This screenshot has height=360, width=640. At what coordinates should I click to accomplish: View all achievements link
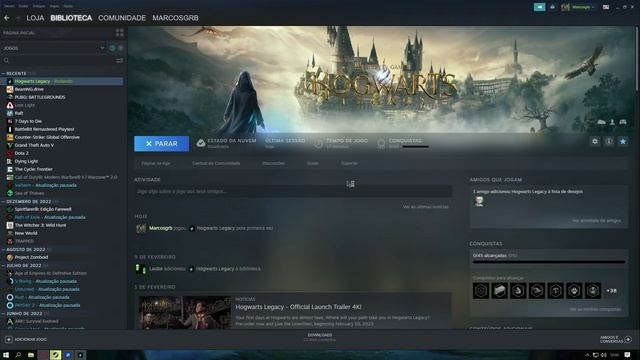coord(595,309)
